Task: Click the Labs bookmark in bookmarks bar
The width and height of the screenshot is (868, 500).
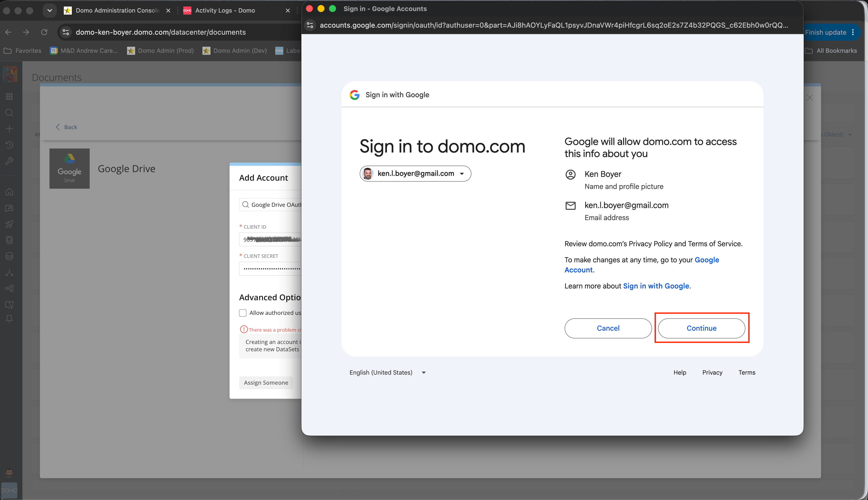Action: 288,51
